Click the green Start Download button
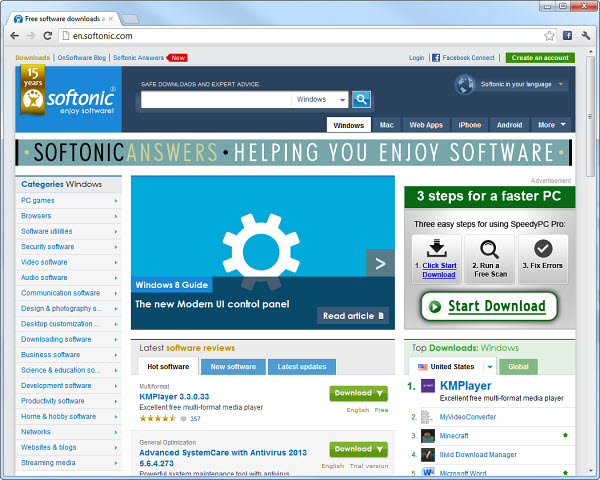Image resolution: width=600 pixels, height=480 pixels. tap(488, 306)
